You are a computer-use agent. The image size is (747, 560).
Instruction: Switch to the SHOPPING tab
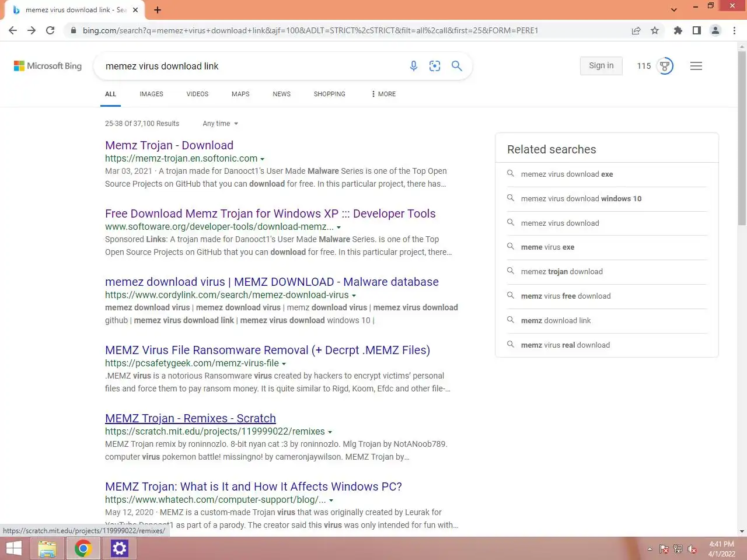(329, 94)
